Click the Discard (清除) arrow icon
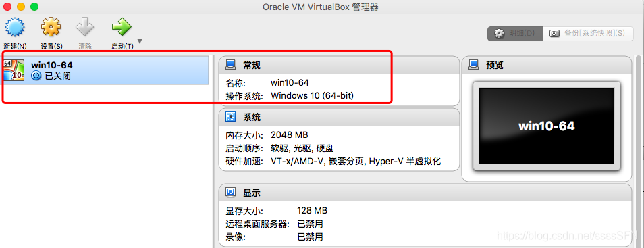644x248 pixels. [x=85, y=28]
